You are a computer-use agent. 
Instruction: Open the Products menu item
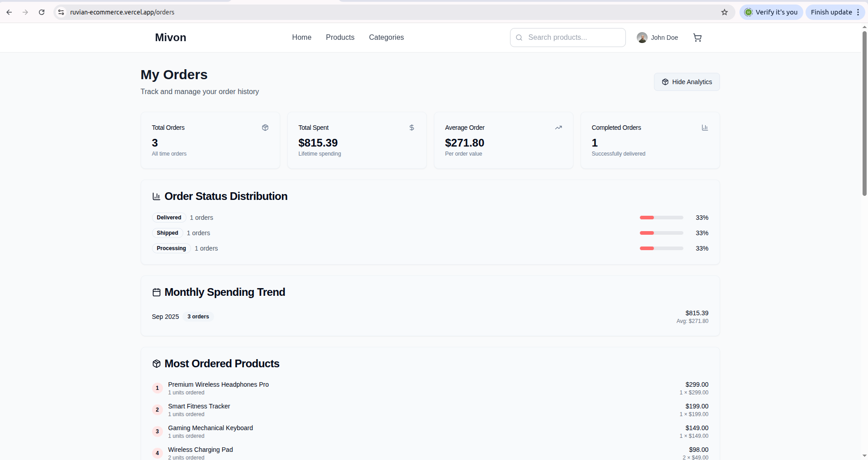340,38
